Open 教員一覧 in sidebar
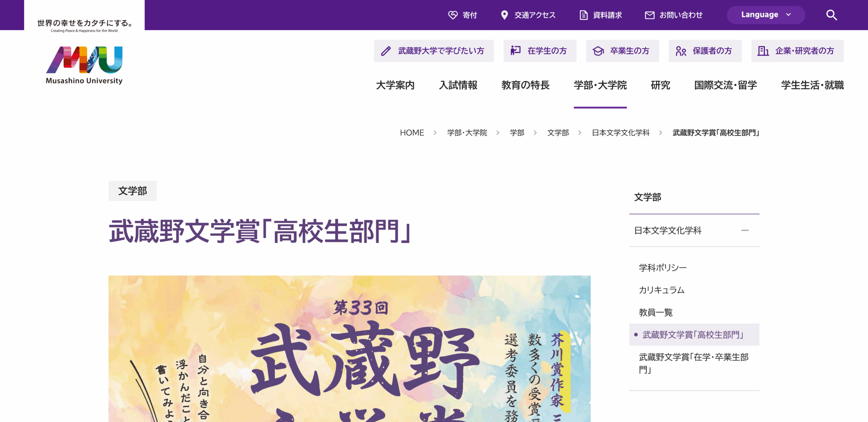Viewport: 868px width, 422px height. 656,312
